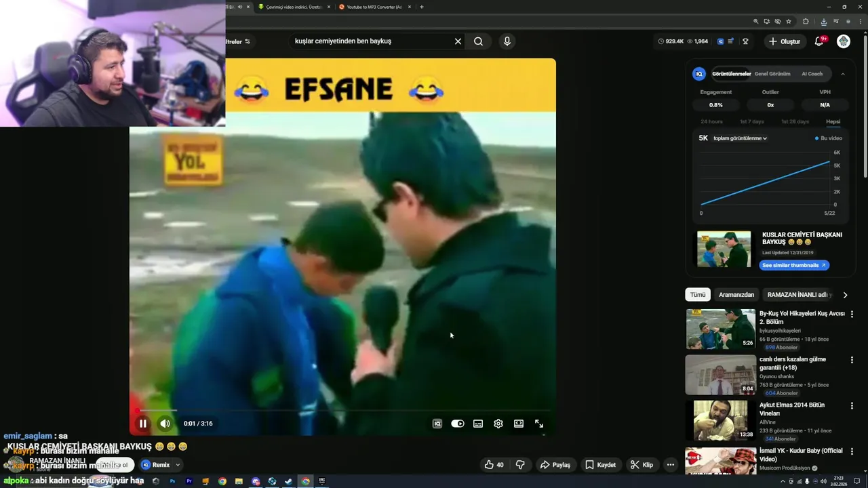Open options menu for Aykut Elmas video
The image size is (868, 488).
click(x=852, y=405)
